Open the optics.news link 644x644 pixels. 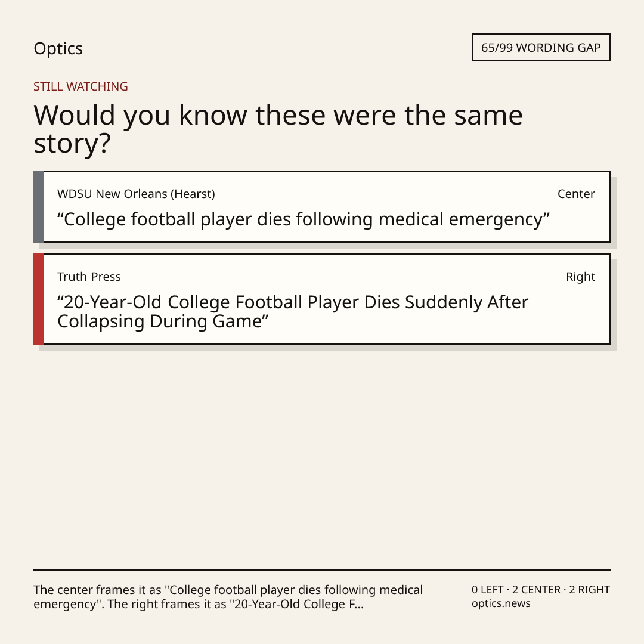tap(501, 603)
